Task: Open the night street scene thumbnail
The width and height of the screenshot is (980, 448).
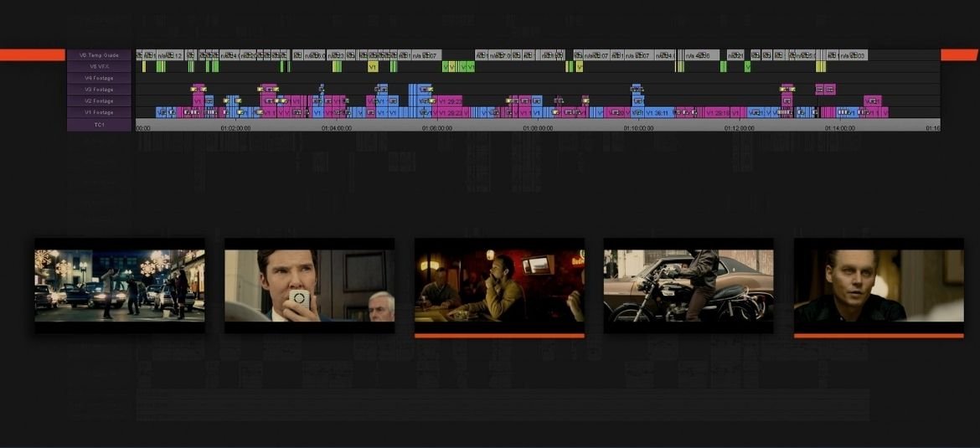Action: pyautogui.click(x=120, y=286)
